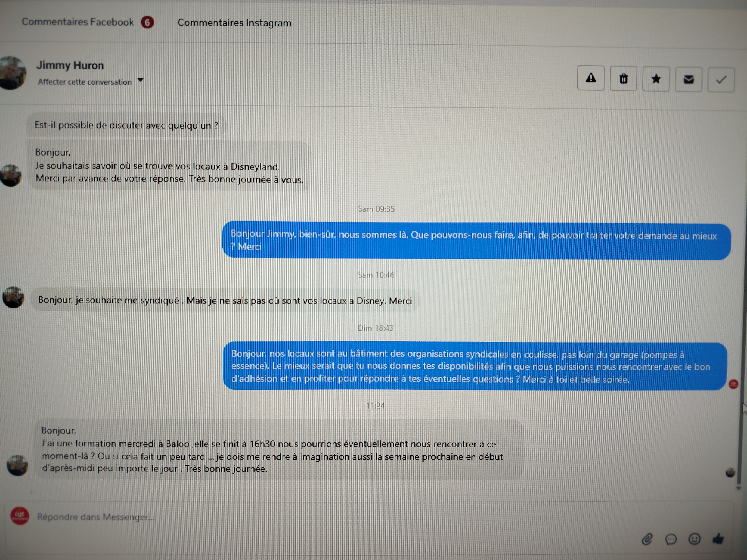Mark conversation done with the checkmark
747x560 pixels.
[721, 80]
